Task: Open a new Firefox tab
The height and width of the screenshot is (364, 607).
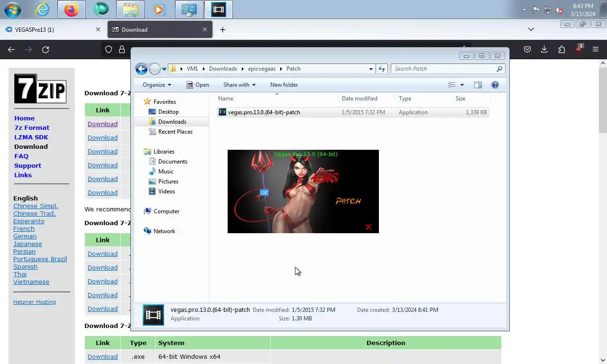Action: [x=222, y=29]
